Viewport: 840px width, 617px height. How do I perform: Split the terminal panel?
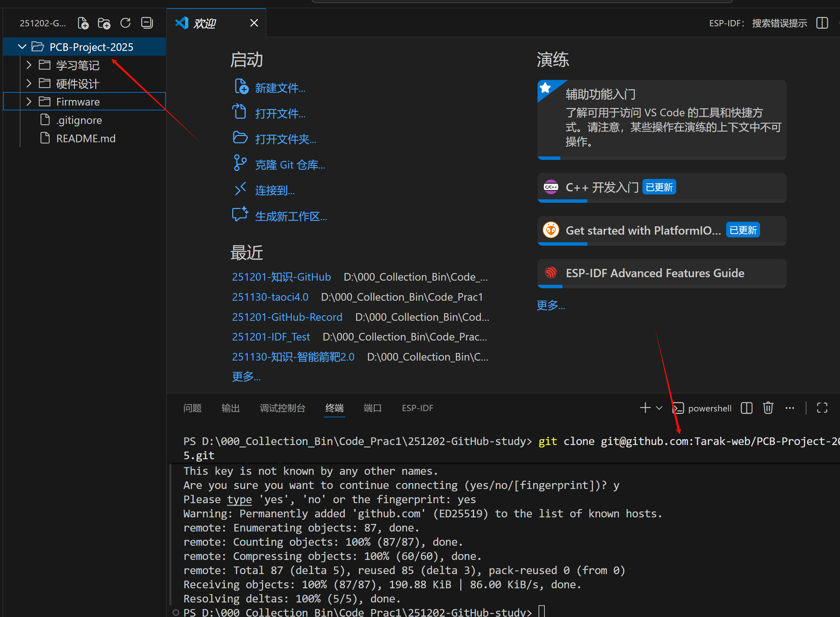coord(746,408)
